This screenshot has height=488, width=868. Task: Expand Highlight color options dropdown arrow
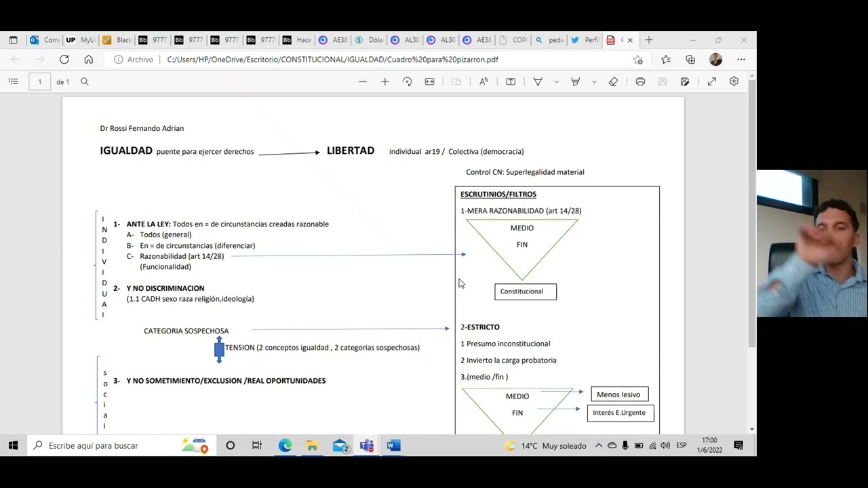(594, 81)
